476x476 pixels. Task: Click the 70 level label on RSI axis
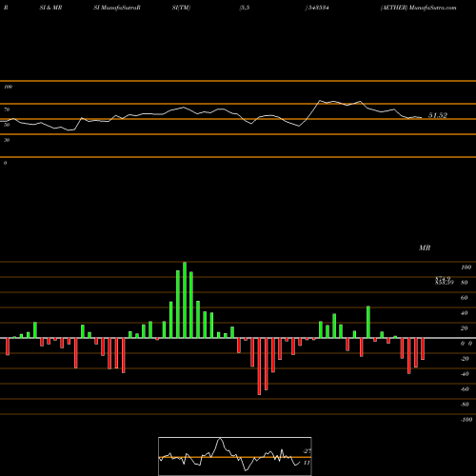pos(7,109)
